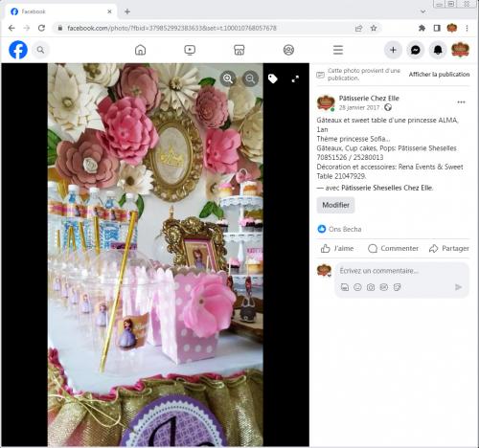This screenshot has width=479, height=448.
Task: Open tagged Pâtisserie Sheselles Chez Elle
Action: (387, 188)
